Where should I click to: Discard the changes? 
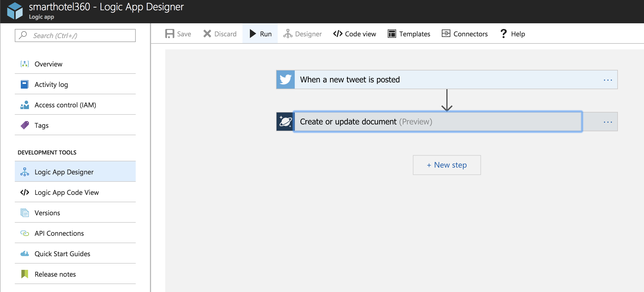[x=220, y=34]
